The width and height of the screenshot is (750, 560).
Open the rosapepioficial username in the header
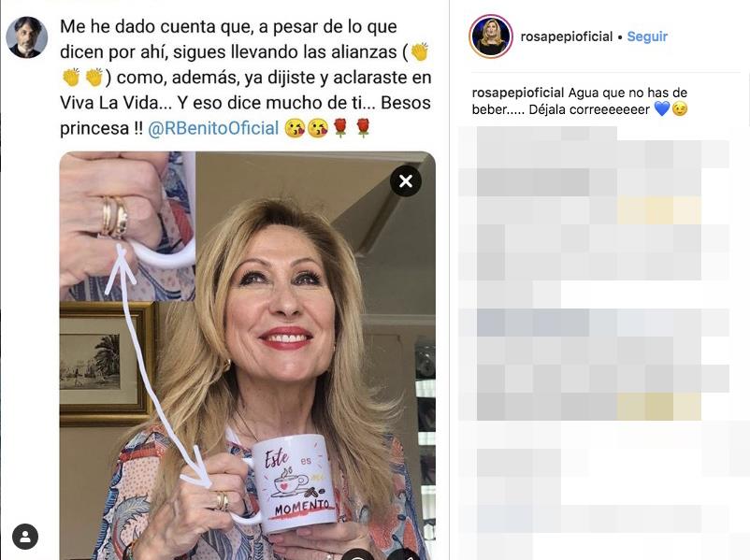tap(567, 36)
